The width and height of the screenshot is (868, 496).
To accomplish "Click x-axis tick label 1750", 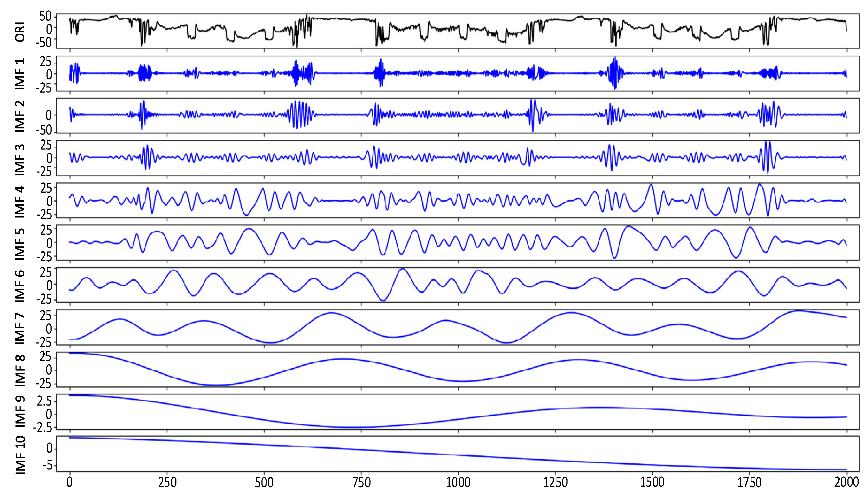I will (x=749, y=482).
